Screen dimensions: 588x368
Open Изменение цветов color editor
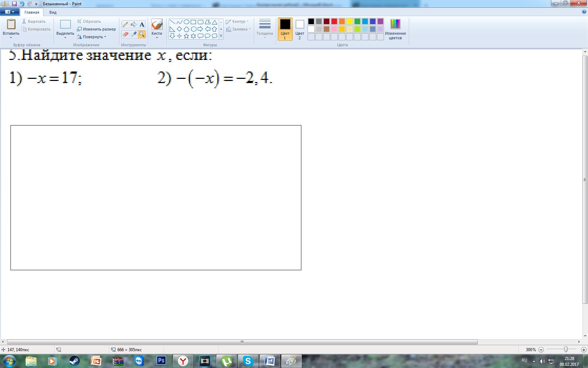[x=395, y=29]
